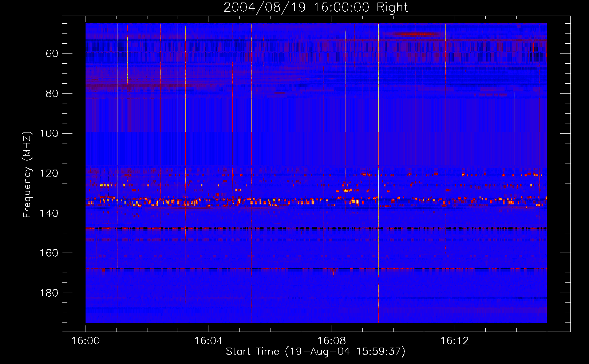Click the 16:04 time tick label

coord(209,341)
